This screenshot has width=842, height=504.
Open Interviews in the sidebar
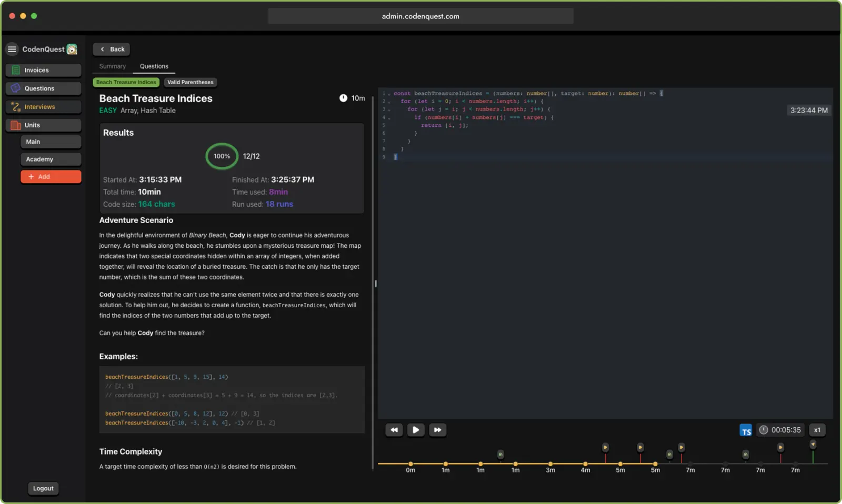pyautogui.click(x=44, y=107)
